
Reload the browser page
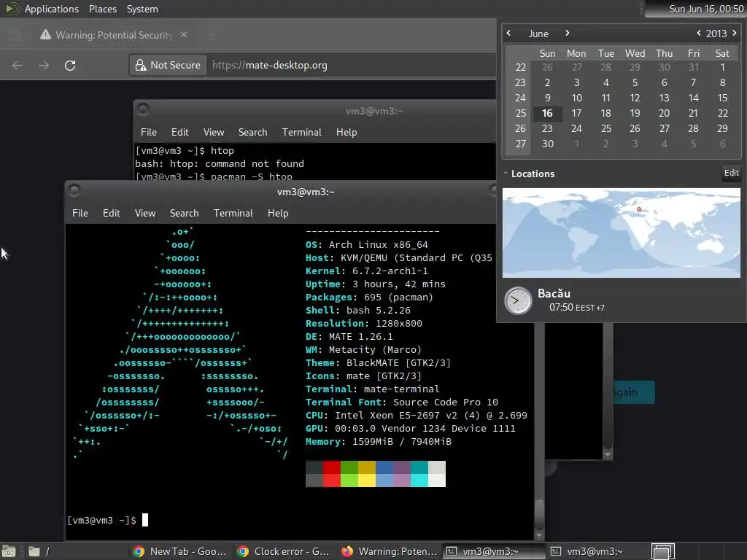point(70,65)
